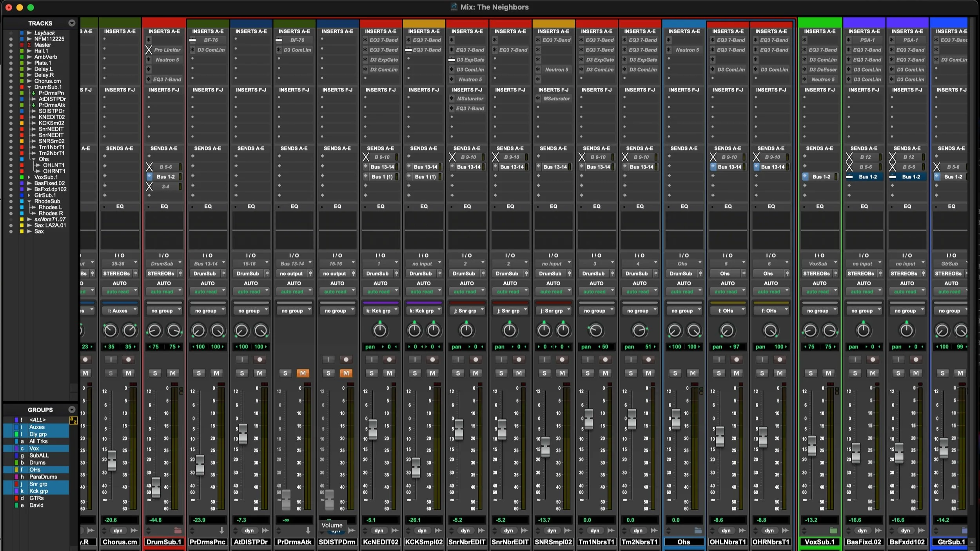Select the Sax LA2A.01 track in list
This screenshot has height=551, width=980.
pos(50,225)
